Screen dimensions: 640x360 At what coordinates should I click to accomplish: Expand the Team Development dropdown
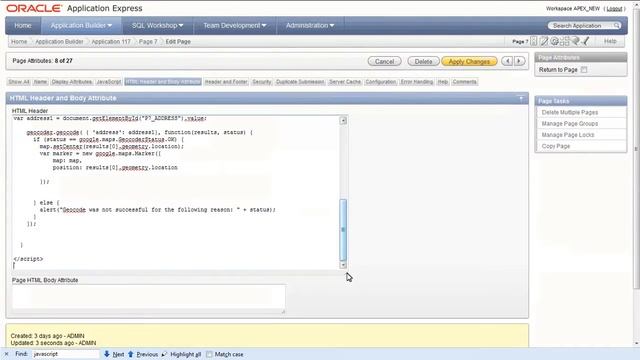click(235, 25)
